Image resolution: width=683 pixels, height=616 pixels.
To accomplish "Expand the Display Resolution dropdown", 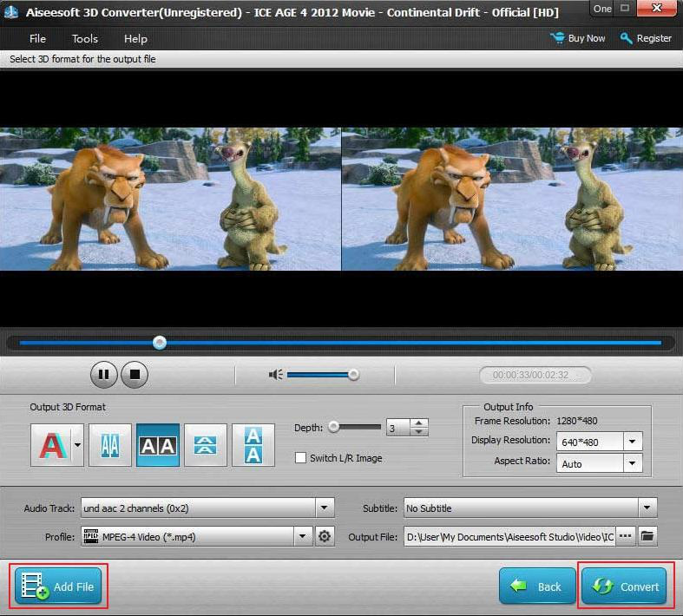I will 633,441.
